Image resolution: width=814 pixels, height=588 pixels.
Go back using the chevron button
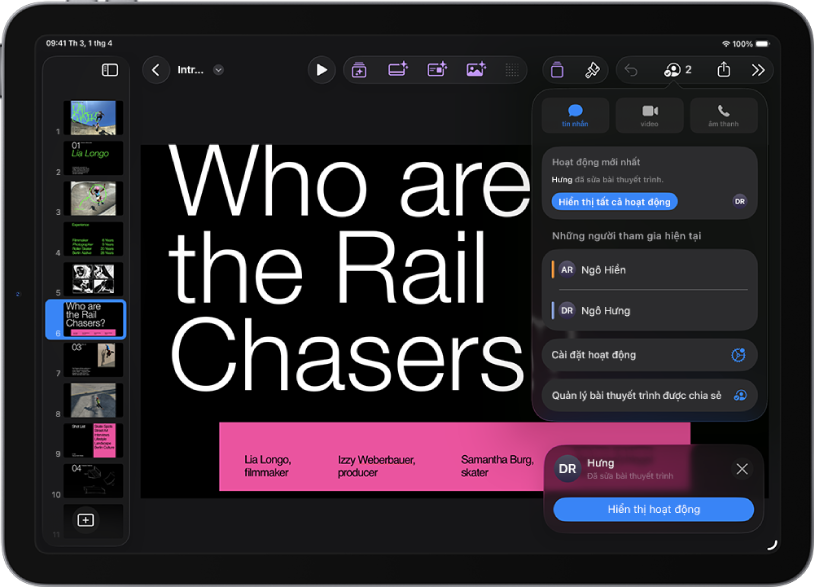point(156,70)
